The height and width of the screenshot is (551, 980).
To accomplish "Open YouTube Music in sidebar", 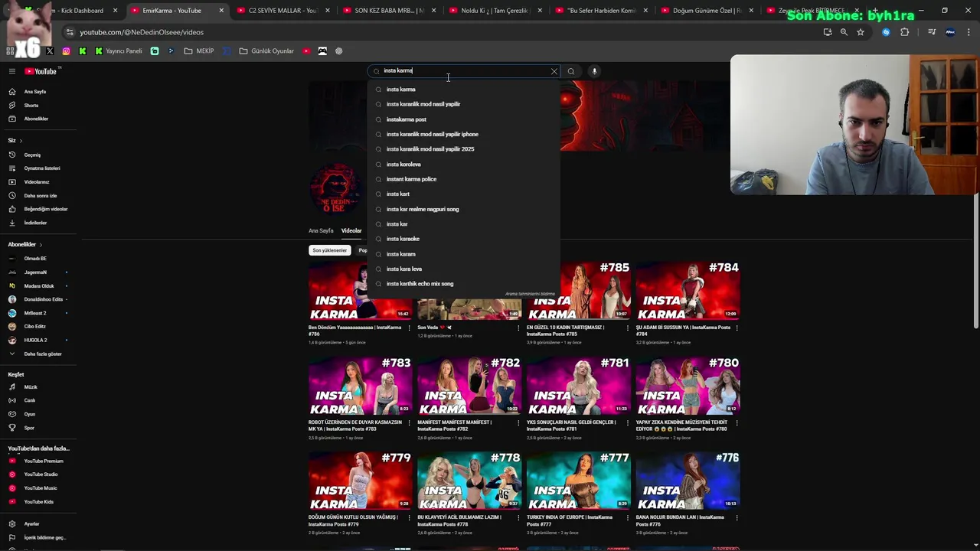I will (41, 488).
